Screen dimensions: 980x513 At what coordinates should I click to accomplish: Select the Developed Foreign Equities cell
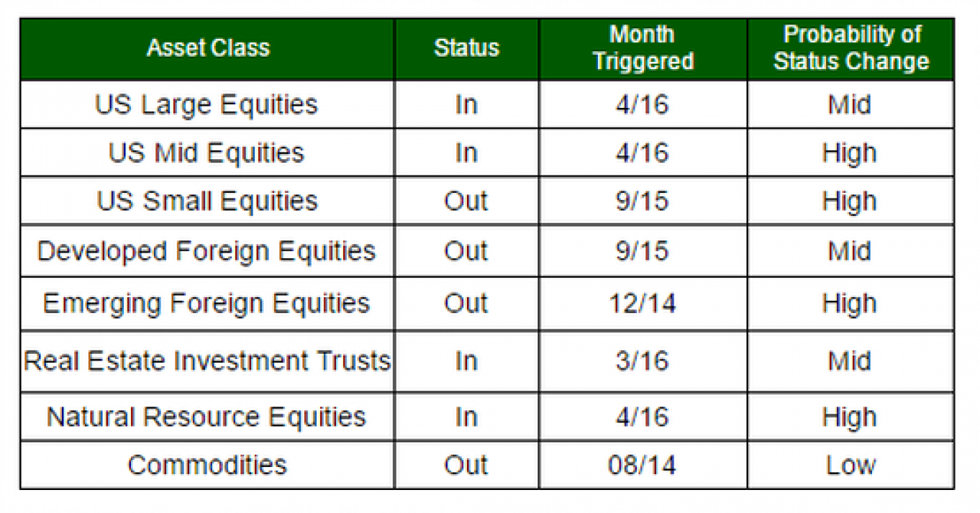pyautogui.click(x=207, y=251)
